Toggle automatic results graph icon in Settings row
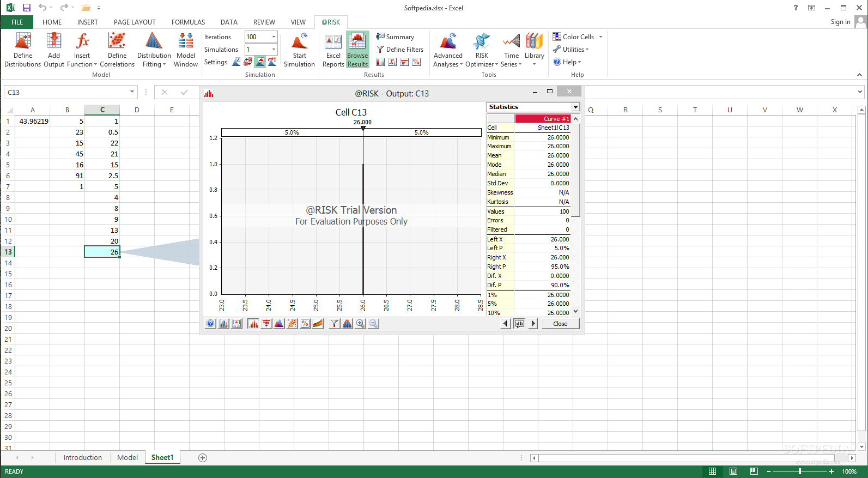This screenshot has width=868, height=478. click(260, 62)
